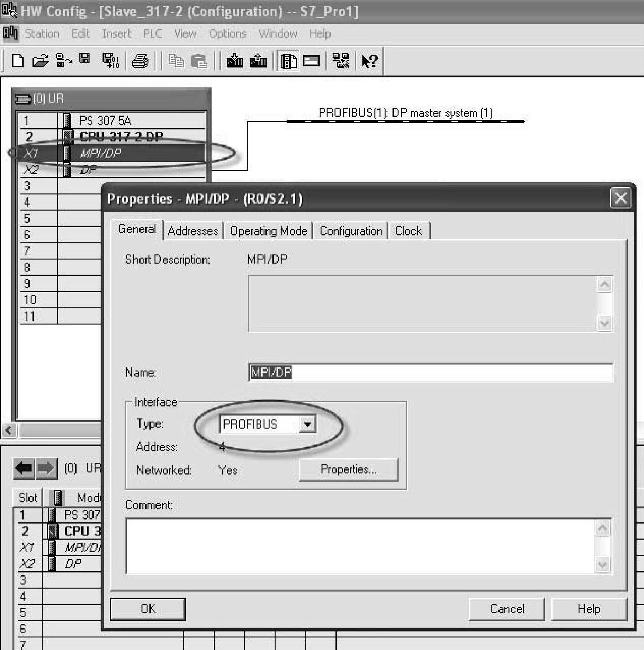Select empty slot 11 in the rack
Viewport: 644px width, 650px height.
click(60, 316)
